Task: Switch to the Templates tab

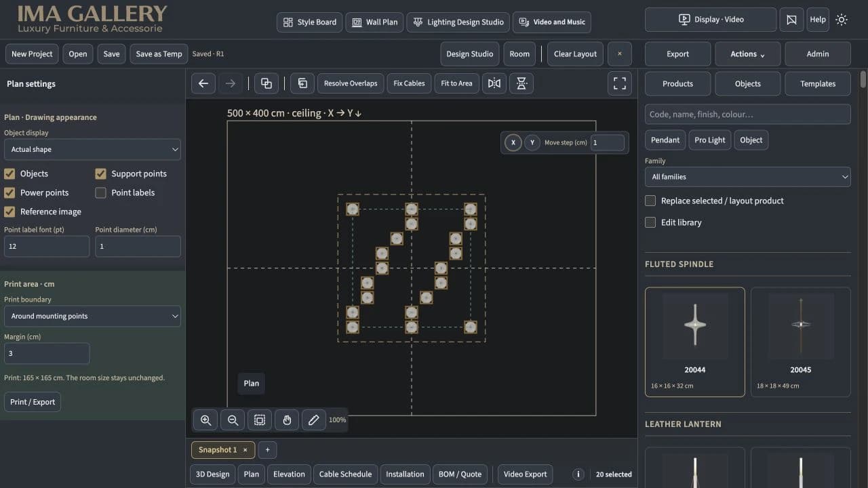Action: [x=818, y=84]
